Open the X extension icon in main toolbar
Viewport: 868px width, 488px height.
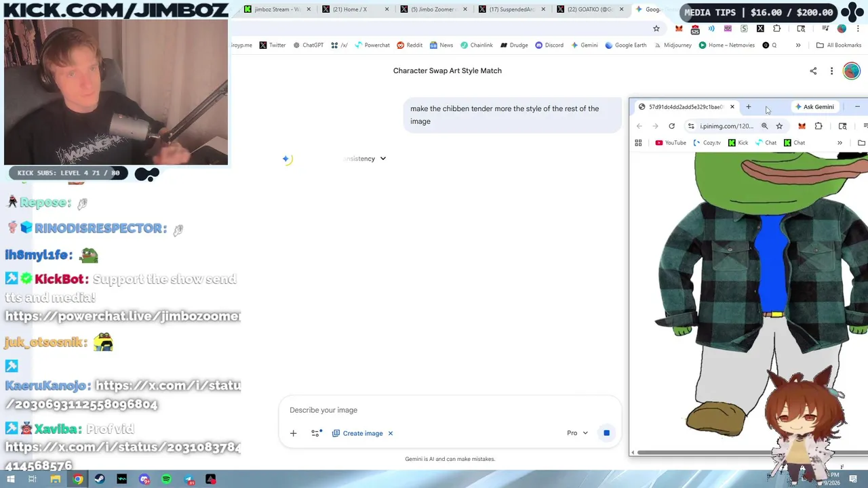[760, 28]
